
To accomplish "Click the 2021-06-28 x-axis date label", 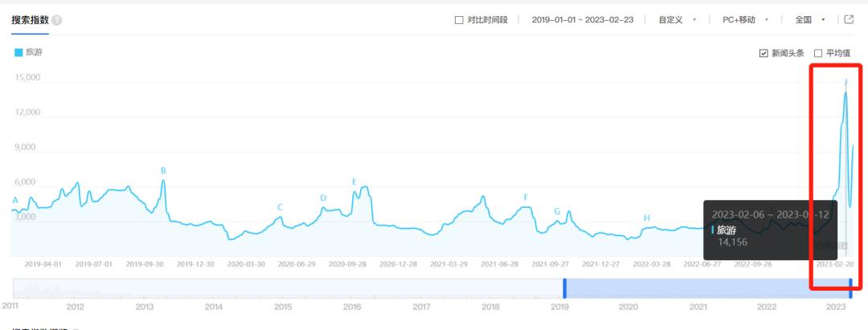I will pyautogui.click(x=500, y=264).
